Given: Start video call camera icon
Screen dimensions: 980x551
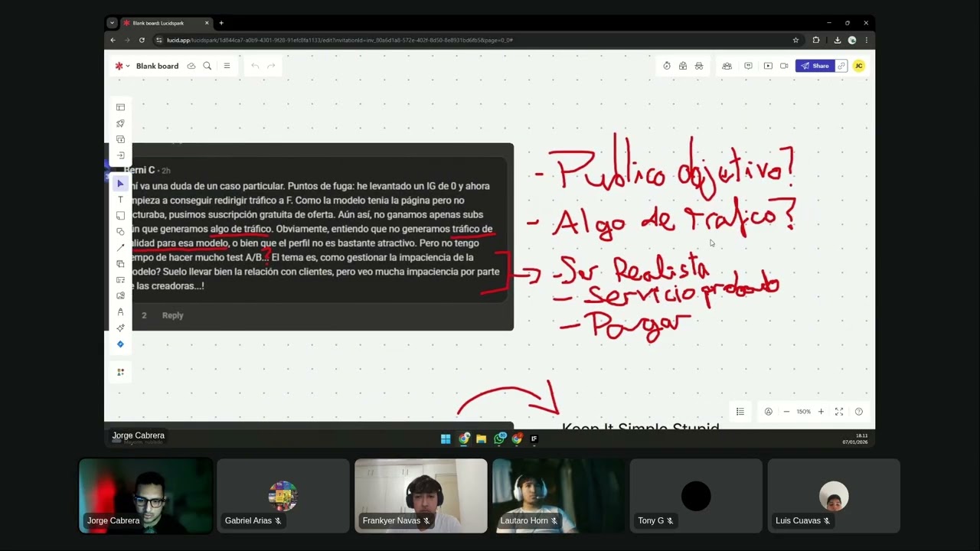Looking at the screenshot, I should click(784, 66).
